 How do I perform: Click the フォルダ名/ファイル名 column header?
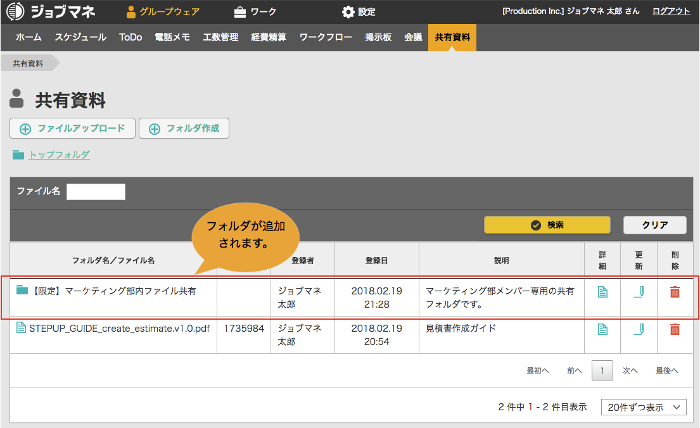113,260
